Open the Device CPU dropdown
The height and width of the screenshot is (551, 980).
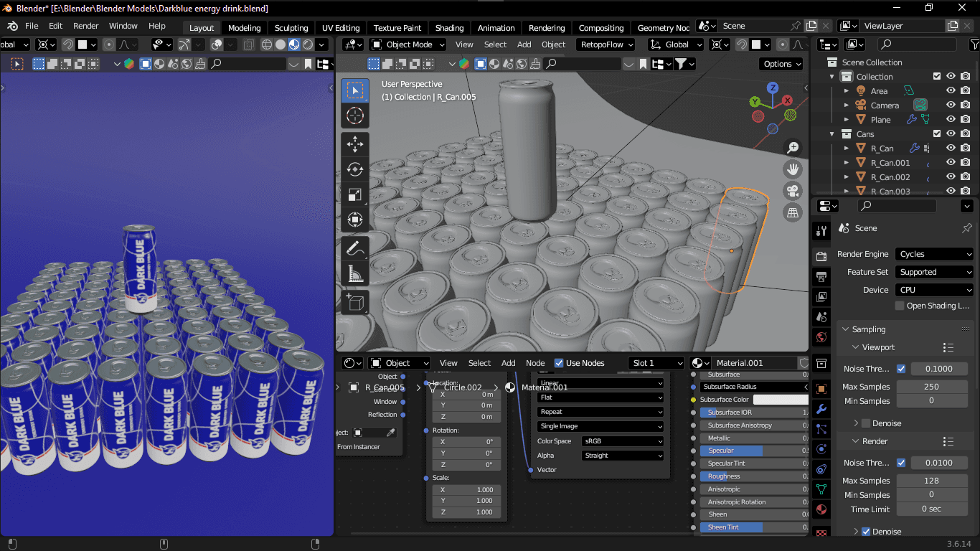(x=934, y=290)
